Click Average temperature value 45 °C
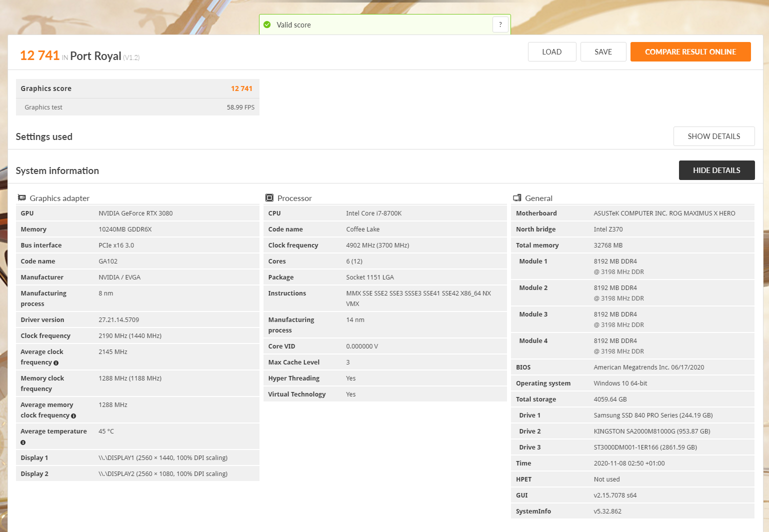769x532 pixels. (x=106, y=431)
